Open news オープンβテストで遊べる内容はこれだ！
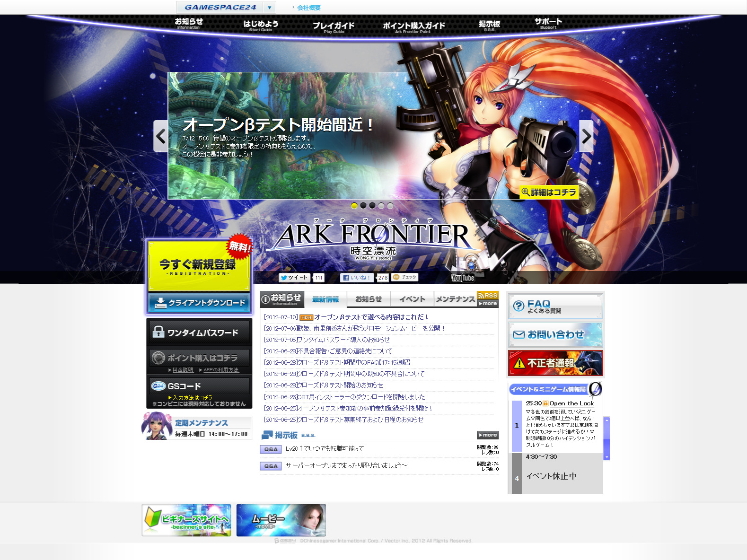The width and height of the screenshot is (747, 560). tap(371, 317)
